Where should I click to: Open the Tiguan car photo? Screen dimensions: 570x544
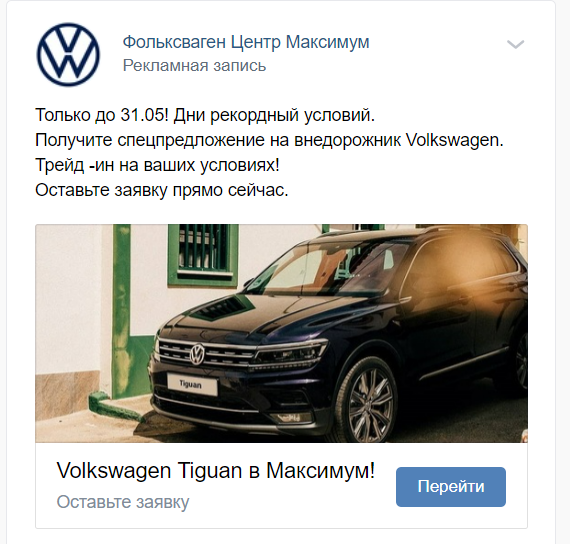(281, 333)
